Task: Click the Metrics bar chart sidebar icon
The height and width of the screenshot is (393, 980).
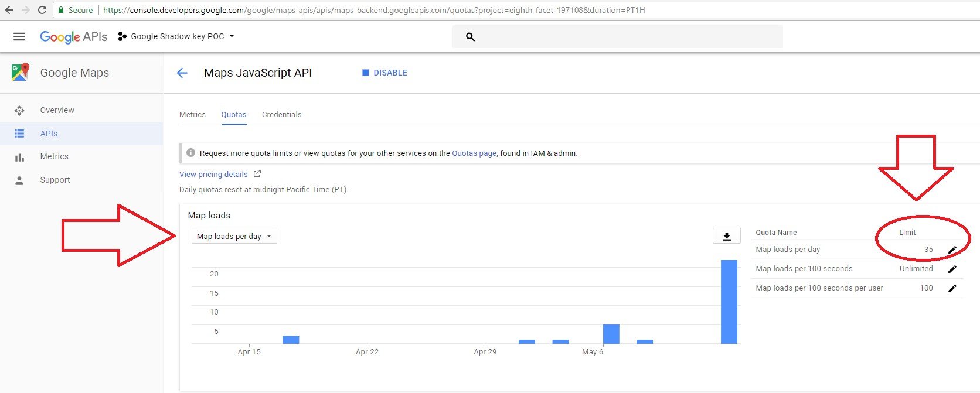Action: coord(19,157)
